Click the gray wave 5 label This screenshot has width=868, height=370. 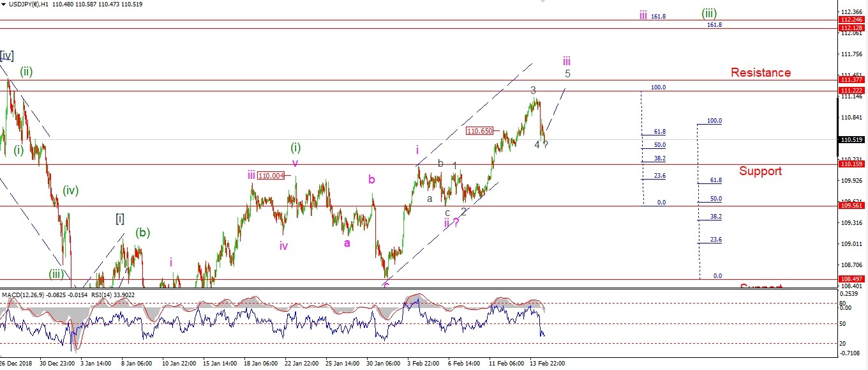[x=567, y=73]
